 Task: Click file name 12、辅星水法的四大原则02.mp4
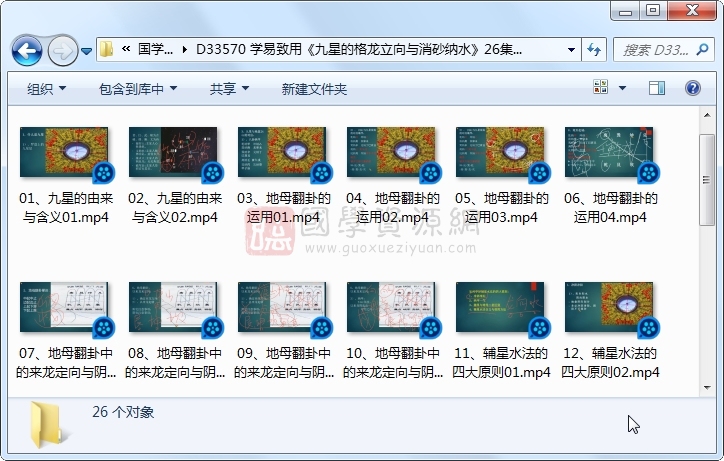click(x=610, y=363)
